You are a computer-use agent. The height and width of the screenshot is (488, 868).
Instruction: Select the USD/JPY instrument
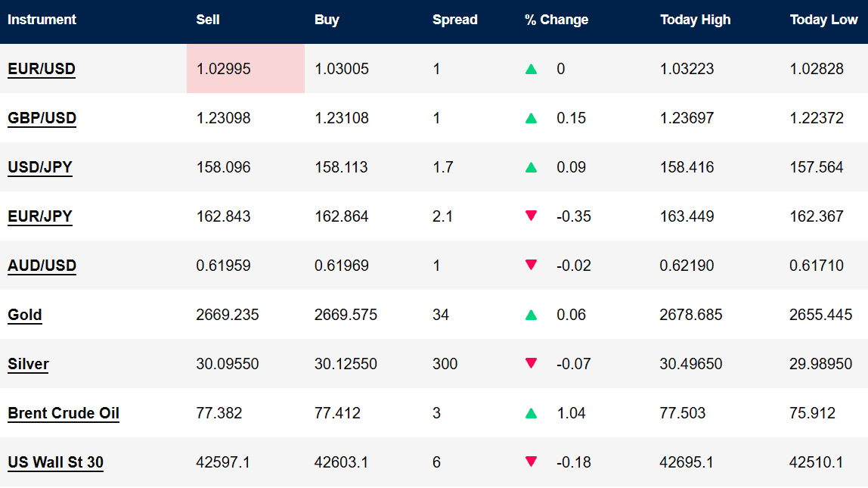(40, 167)
